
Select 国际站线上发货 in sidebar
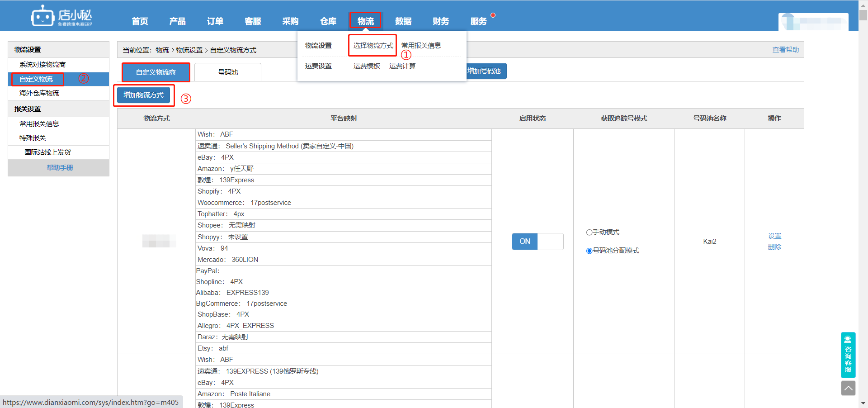(x=59, y=152)
